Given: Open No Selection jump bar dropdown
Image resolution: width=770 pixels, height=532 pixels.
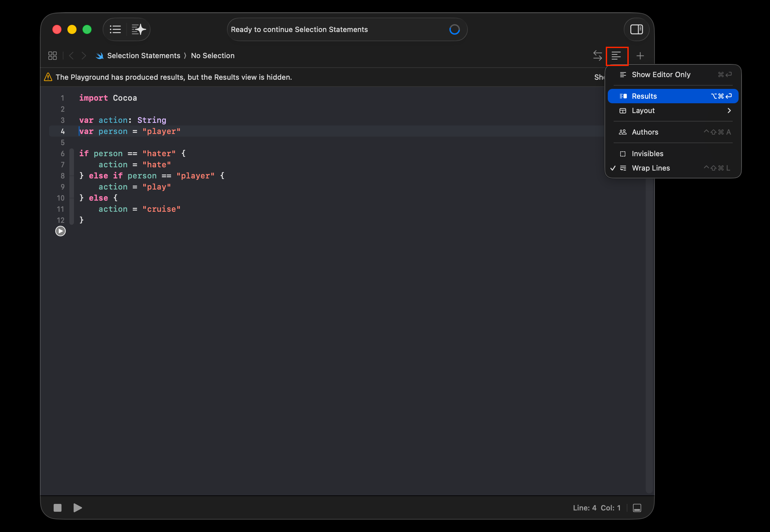Looking at the screenshot, I should click(x=213, y=56).
